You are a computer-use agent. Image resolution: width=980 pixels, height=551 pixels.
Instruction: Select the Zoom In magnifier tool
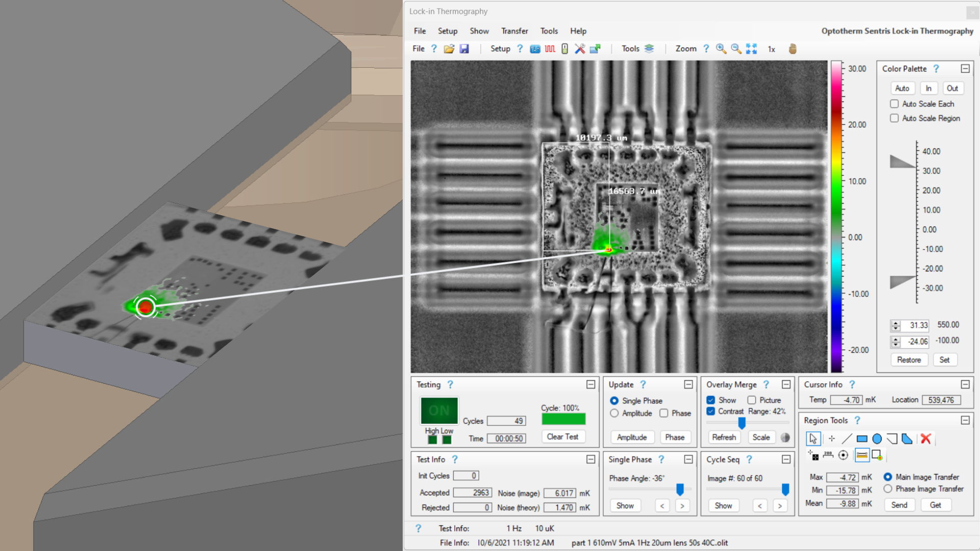point(720,48)
